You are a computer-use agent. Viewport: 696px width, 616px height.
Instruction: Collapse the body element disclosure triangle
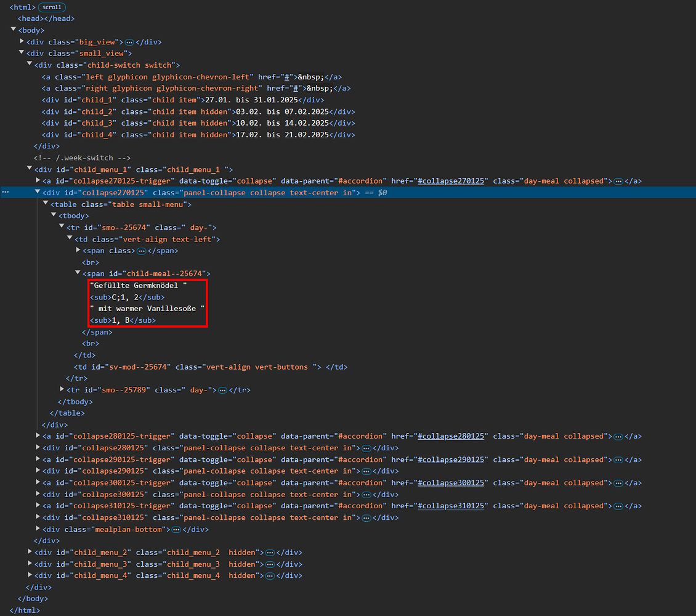[x=13, y=30]
